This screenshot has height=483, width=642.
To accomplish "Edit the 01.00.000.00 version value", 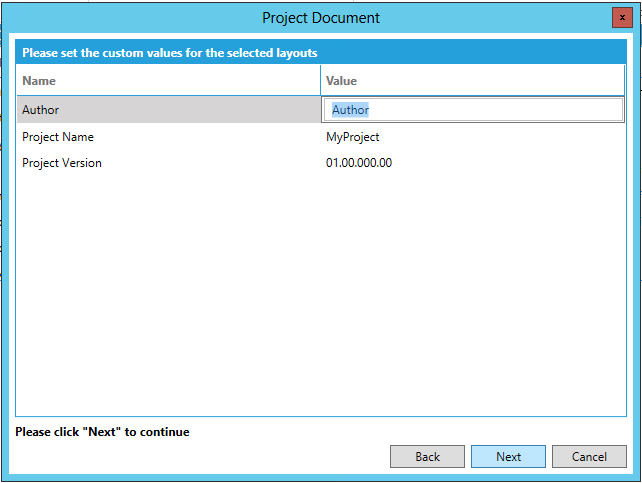I will (359, 163).
